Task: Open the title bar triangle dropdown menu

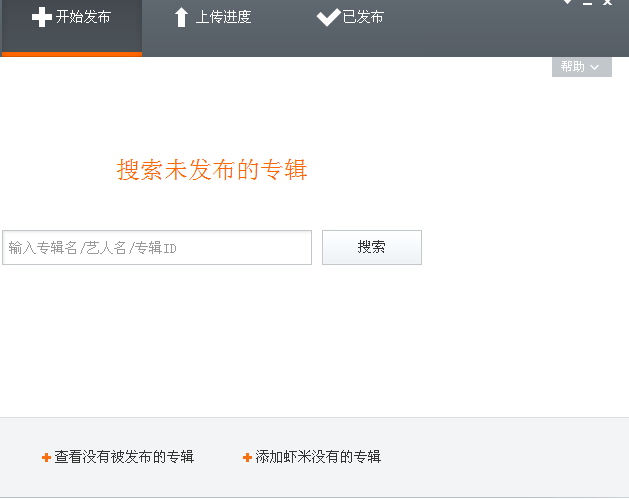Action: tap(568, 3)
